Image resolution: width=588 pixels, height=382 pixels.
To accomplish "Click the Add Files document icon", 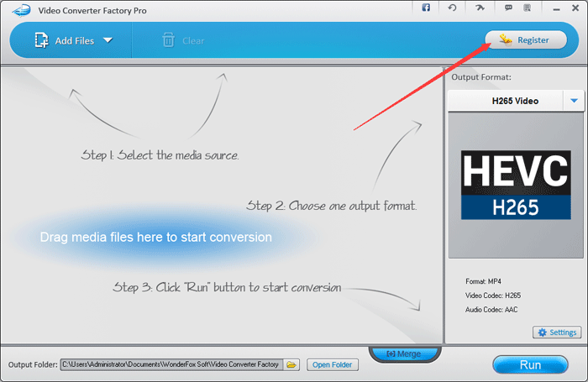I will (42, 40).
